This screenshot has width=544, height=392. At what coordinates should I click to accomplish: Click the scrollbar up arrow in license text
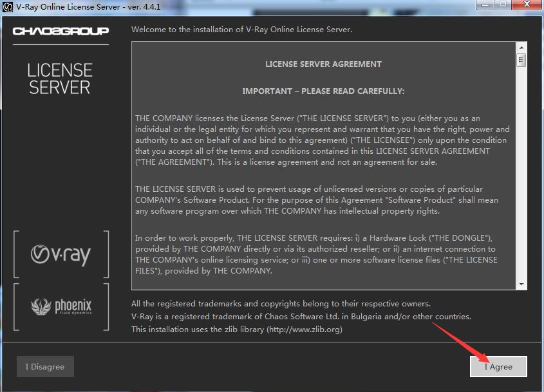(x=521, y=47)
